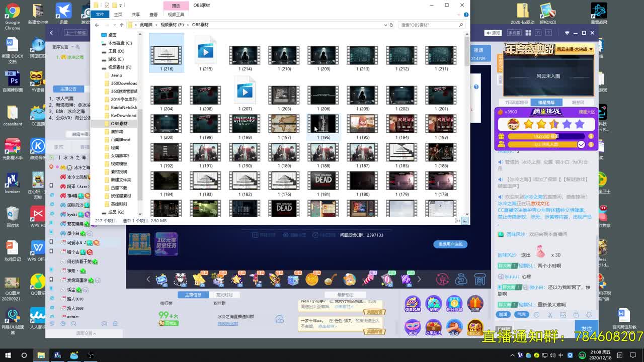Open the 风云主播-大决战 dropdown

(575, 49)
